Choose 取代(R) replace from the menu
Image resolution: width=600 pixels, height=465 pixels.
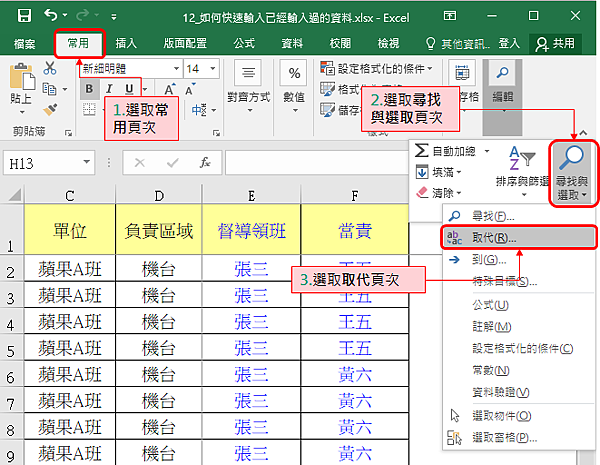tap(518, 238)
